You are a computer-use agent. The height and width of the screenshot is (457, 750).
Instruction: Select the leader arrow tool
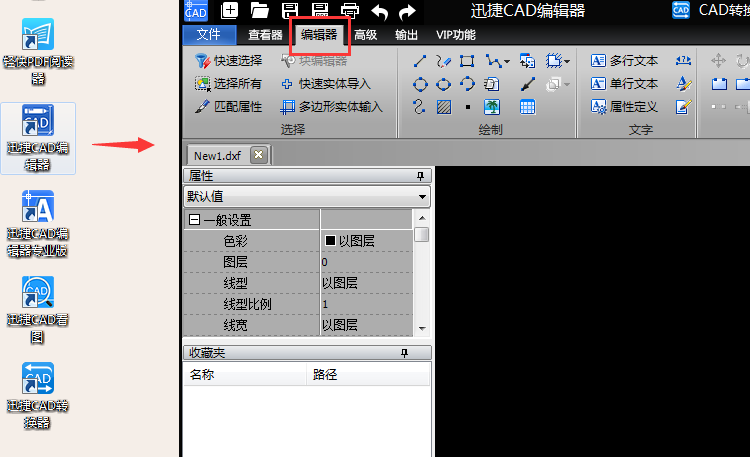(x=528, y=84)
